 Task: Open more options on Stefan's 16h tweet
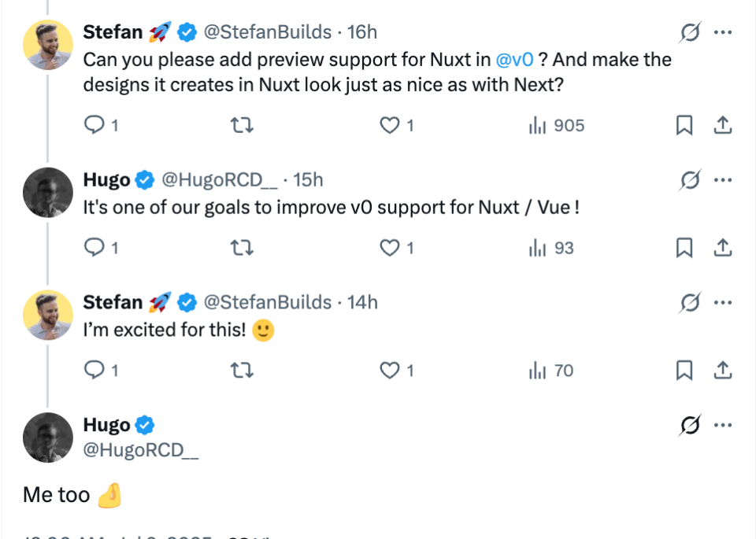tap(723, 33)
